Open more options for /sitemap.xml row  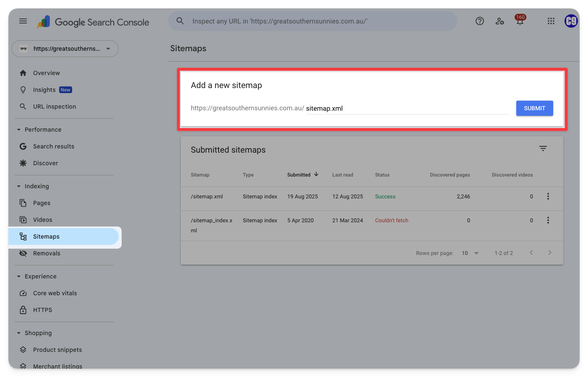coord(548,196)
